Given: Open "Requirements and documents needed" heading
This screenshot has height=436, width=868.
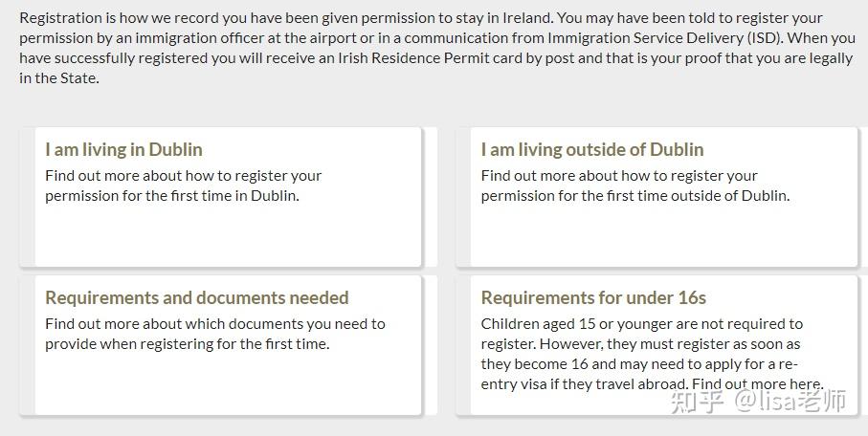Looking at the screenshot, I should pyautogui.click(x=196, y=297).
